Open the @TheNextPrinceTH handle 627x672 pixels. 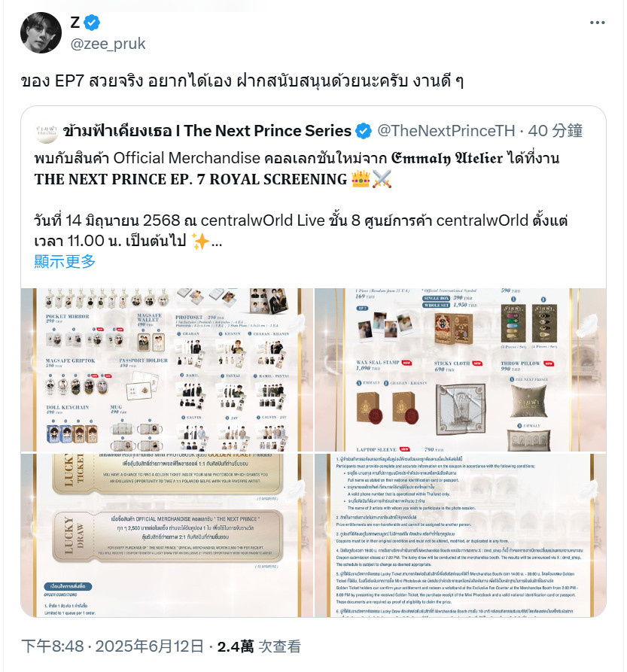446,131
